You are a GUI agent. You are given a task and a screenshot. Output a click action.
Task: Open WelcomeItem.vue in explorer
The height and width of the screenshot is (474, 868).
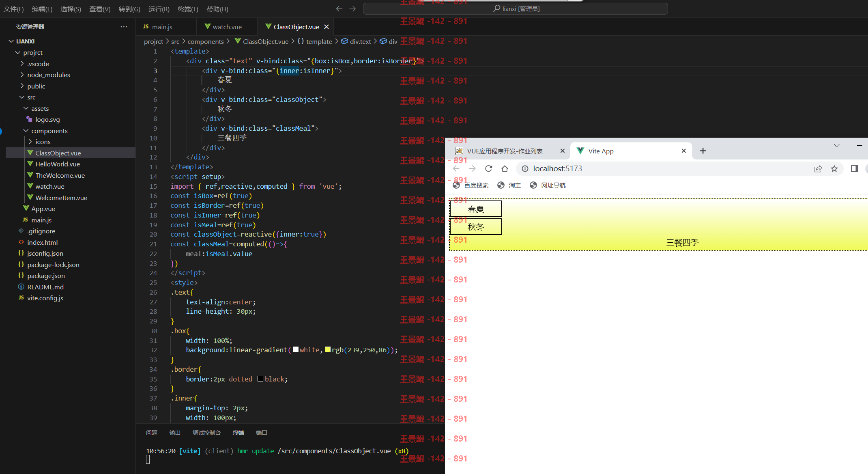pos(61,198)
